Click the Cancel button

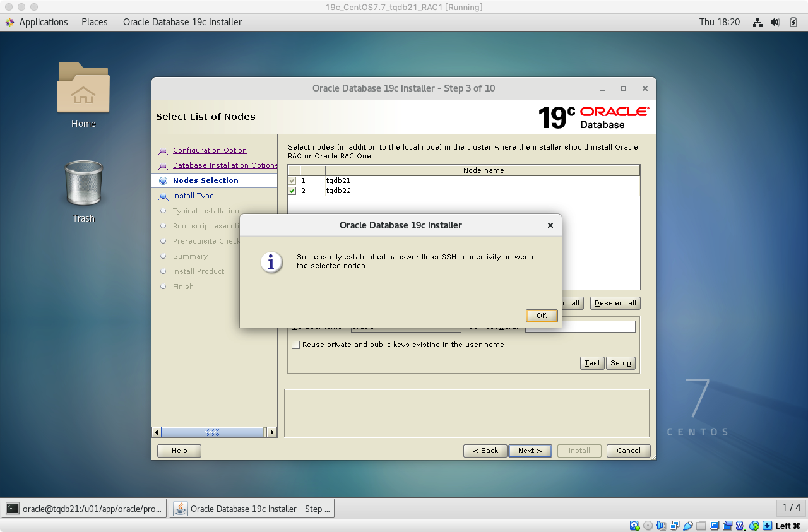[629, 451]
